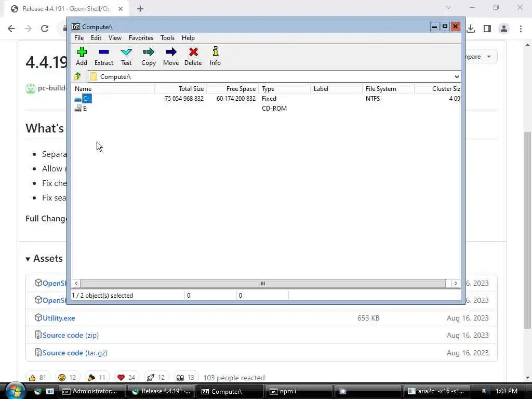Select the Copy toolbar icon
532x399 pixels.
pyautogui.click(x=148, y=56)
